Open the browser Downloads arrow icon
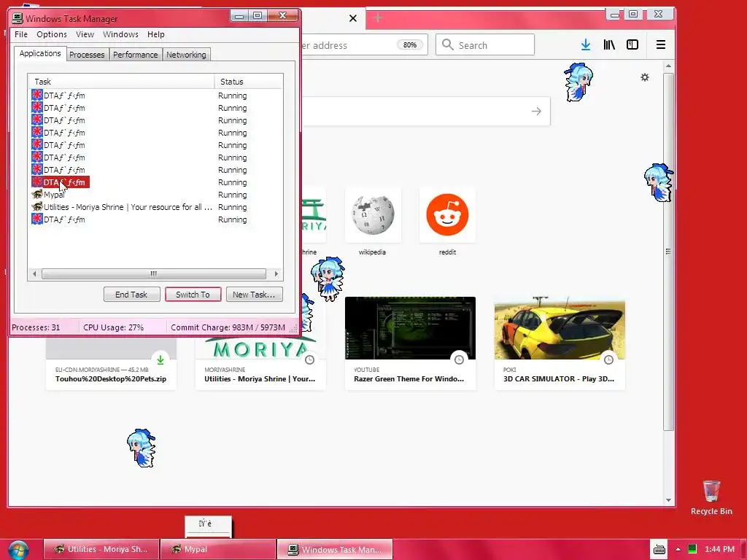The width and height of the screenshot is (747, 560). click(x=586, y=44)
